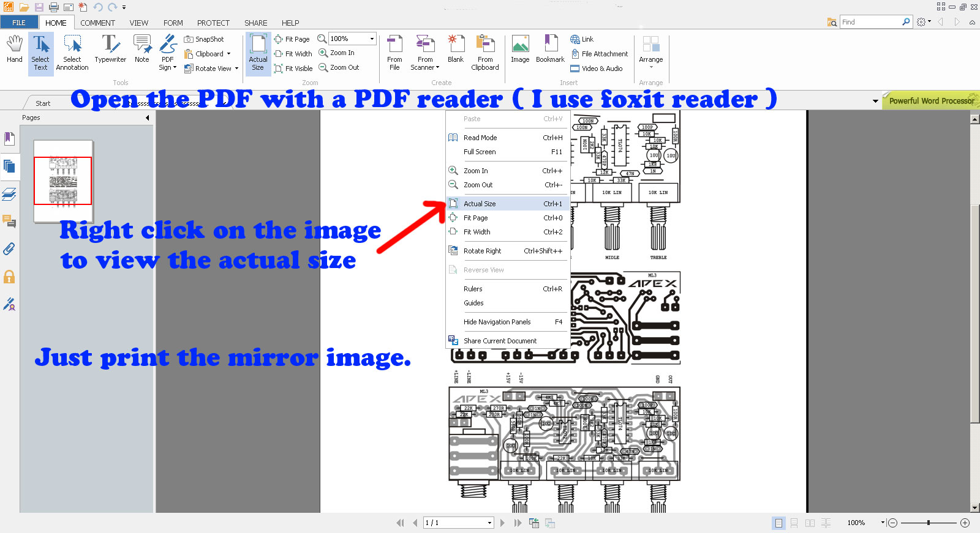Add a Note annotation
This screenshot has width=980, height=533.
(x=141, y=49)
